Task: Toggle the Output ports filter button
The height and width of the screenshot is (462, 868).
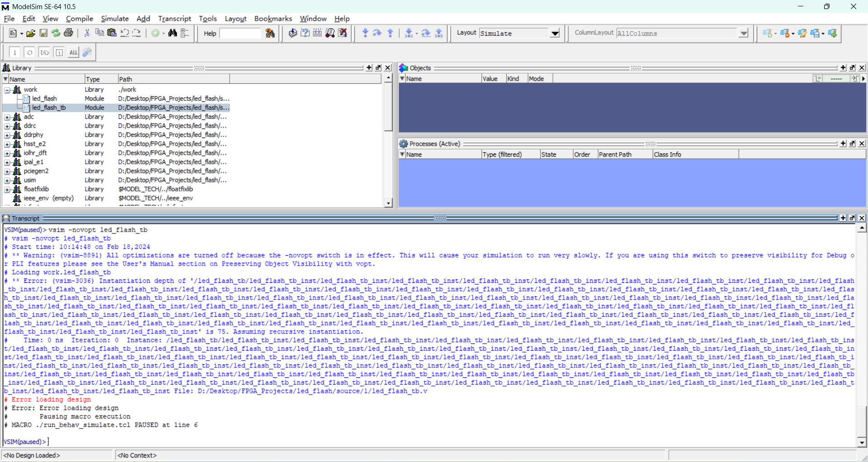Action: click(29, 52)
